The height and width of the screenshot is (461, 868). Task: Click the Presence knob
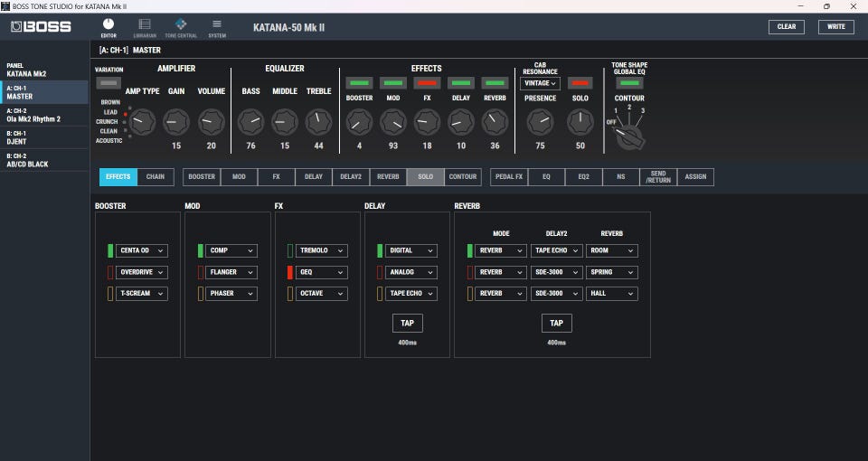click(x=540, y=120)
